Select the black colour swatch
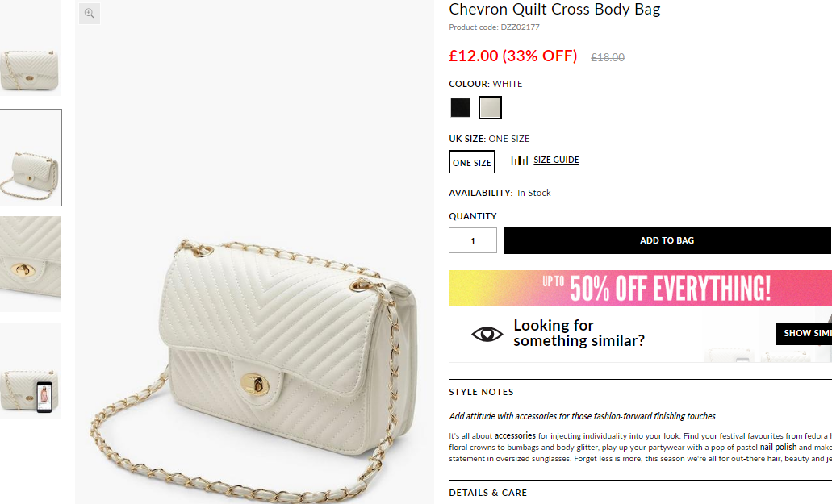The width and height of the screenshot is (832, 504). pyautogui.click(x=460, y=107)
